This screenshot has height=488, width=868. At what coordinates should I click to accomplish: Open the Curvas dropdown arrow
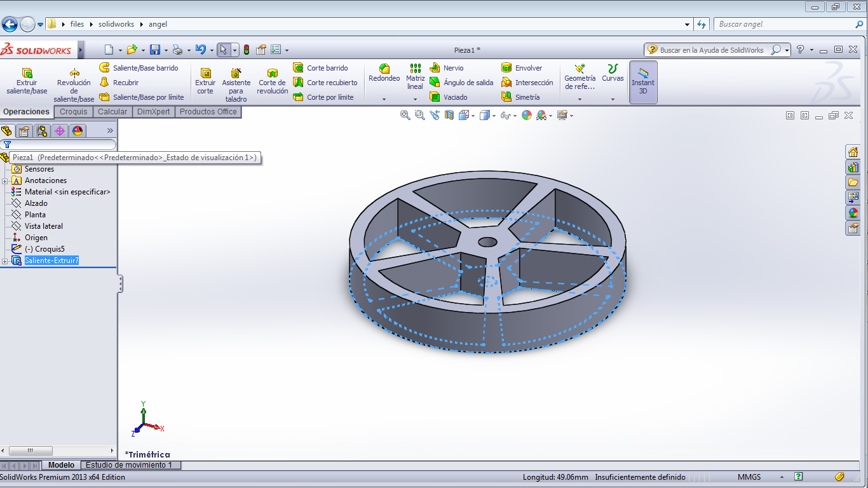(613, 99)
